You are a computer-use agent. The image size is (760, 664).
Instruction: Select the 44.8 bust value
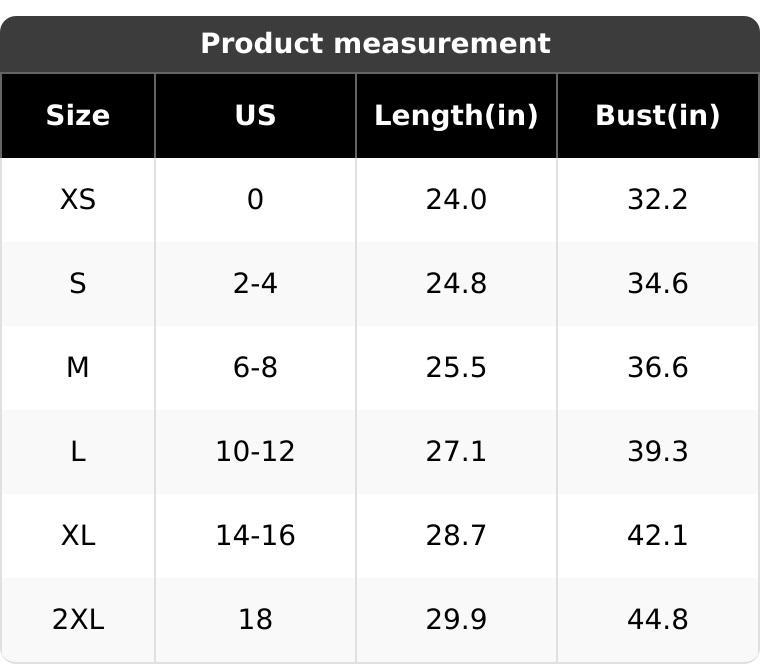coord(657,620)
